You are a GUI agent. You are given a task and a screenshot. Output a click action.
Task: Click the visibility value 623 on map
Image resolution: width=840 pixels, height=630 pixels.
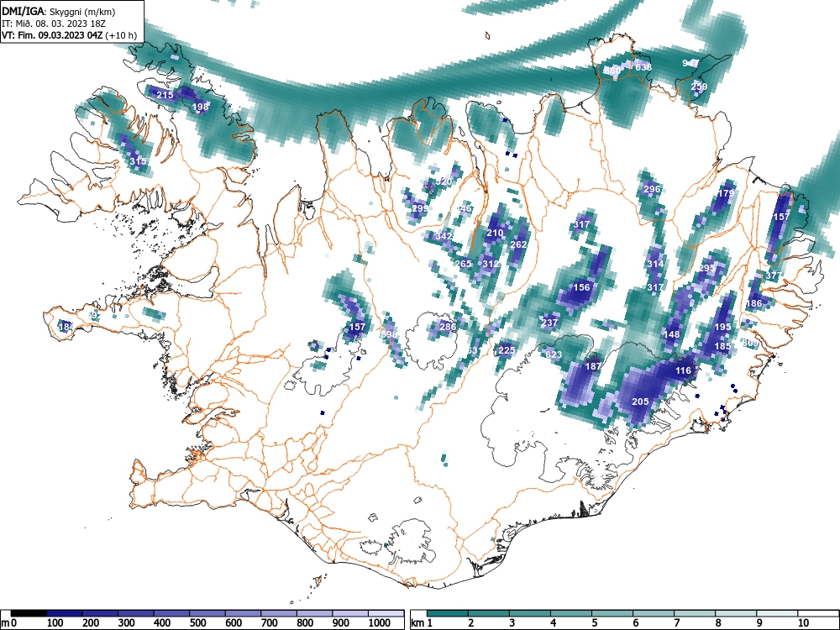(554, 354)
